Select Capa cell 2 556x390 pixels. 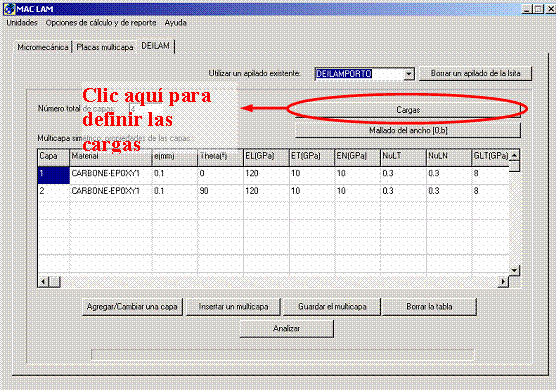tap(54, 192)
